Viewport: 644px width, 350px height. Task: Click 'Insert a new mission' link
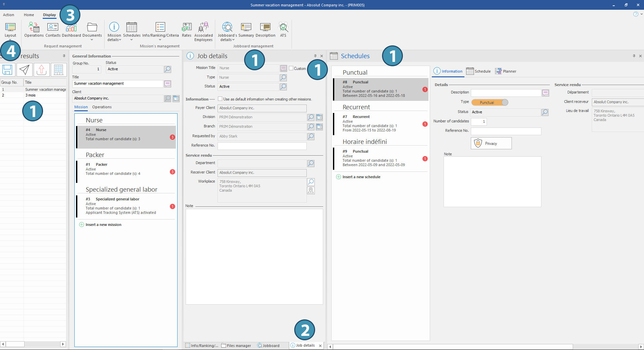coord(103,225)
